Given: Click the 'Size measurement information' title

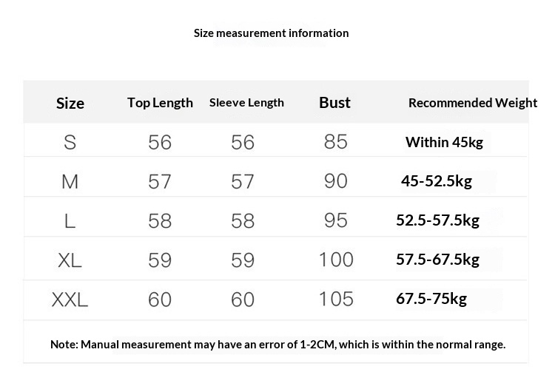Looking at the screenshot, I should (271, 33).
